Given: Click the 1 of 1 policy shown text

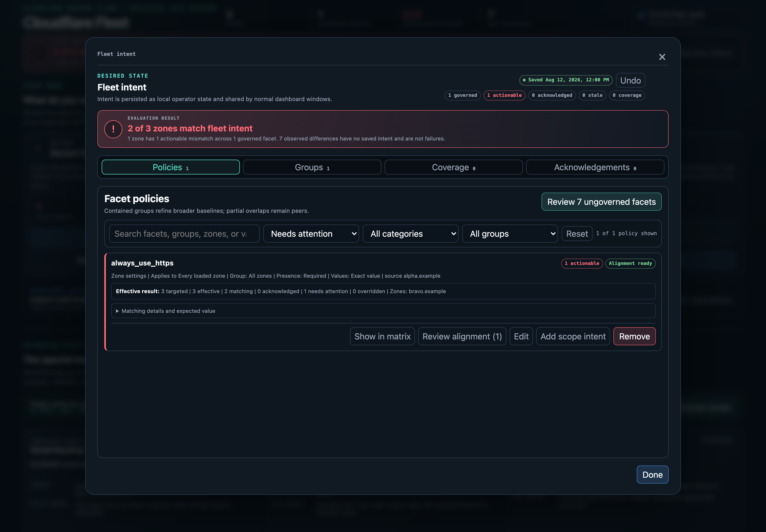Looking at the screenshot, I should click(626, 233).
